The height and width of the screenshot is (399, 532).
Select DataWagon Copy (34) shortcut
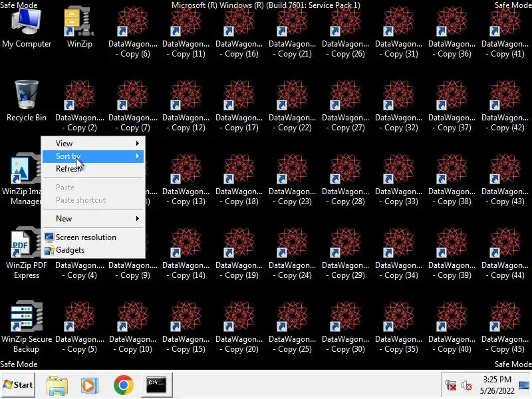point(398,254)
